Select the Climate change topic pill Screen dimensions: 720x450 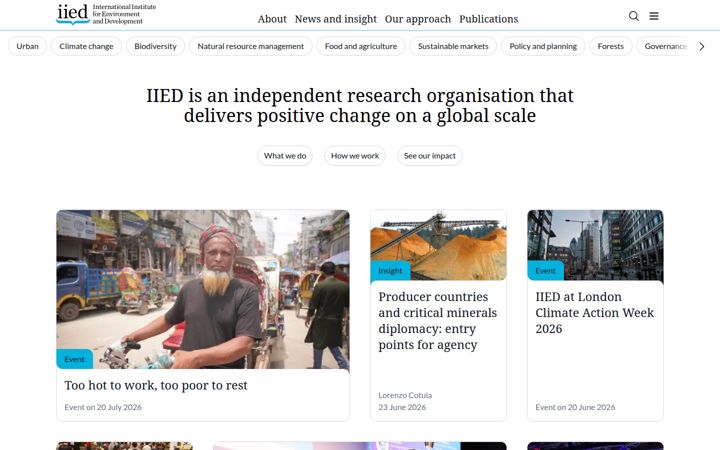(x=86, y=46)
